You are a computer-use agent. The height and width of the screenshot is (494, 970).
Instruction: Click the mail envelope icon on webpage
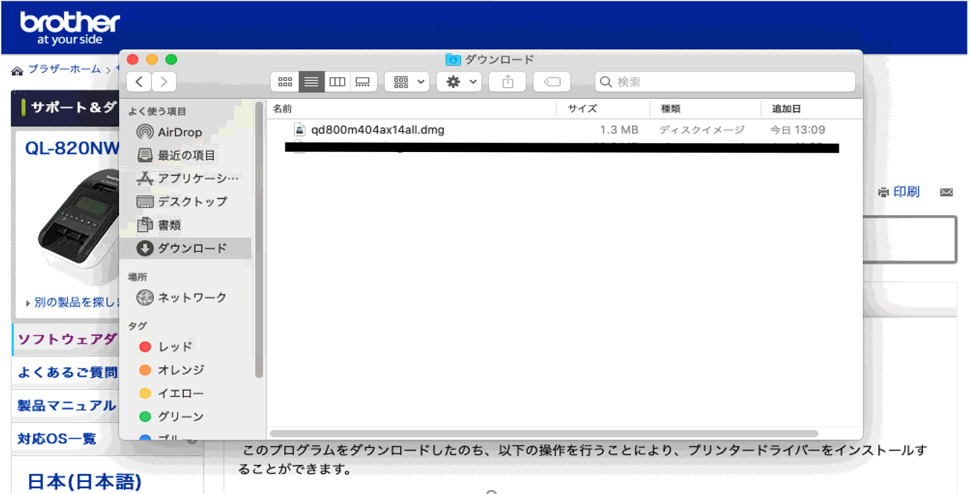click(946, 192)
